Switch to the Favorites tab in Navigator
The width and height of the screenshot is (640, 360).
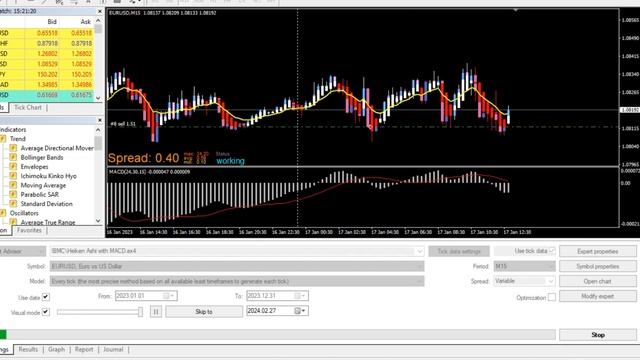(29, 231)
